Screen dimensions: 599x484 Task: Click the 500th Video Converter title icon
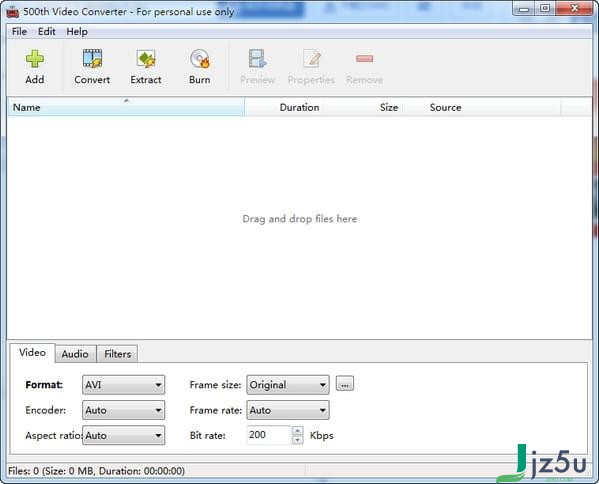point(13,11)
